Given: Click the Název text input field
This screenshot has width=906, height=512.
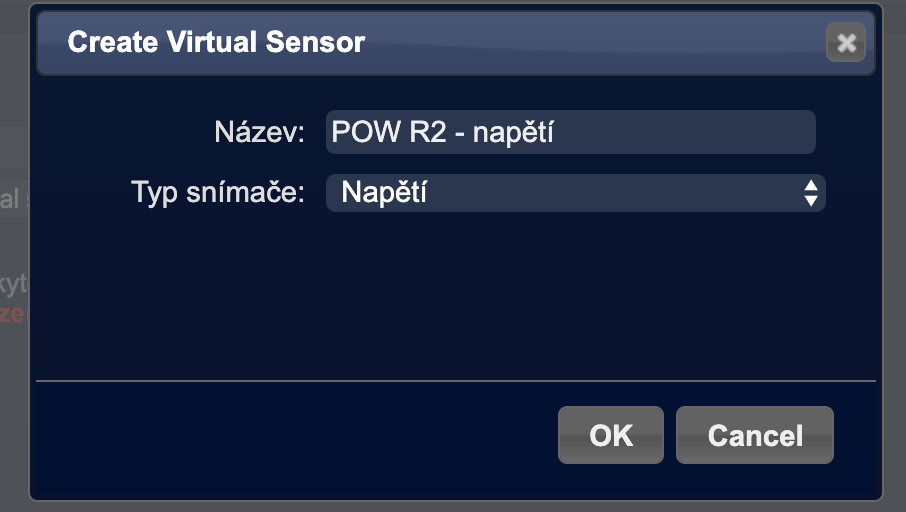Looking at the screenshot, I should click(x=570, y=132).
